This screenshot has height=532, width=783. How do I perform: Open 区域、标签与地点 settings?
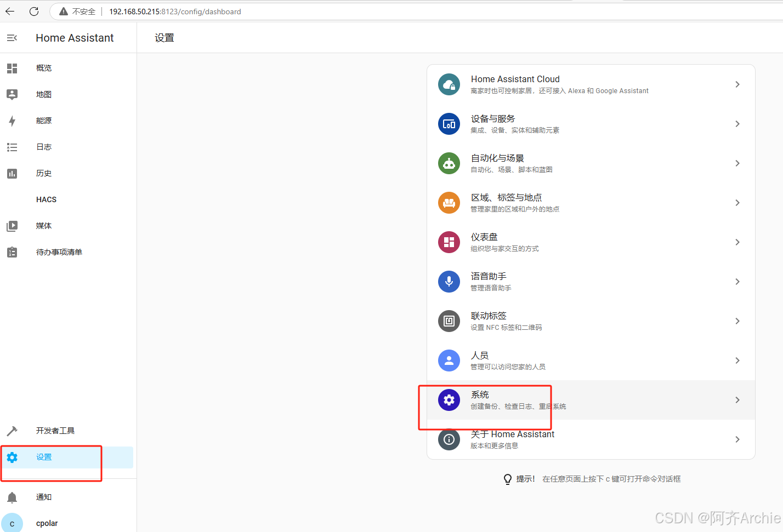(x=591, y=203)
